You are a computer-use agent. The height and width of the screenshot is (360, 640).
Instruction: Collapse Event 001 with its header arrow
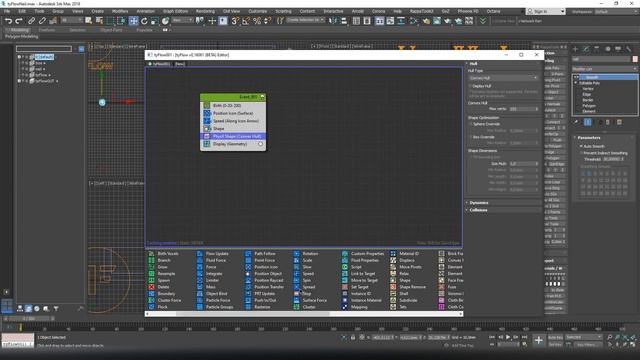[262, 97]
